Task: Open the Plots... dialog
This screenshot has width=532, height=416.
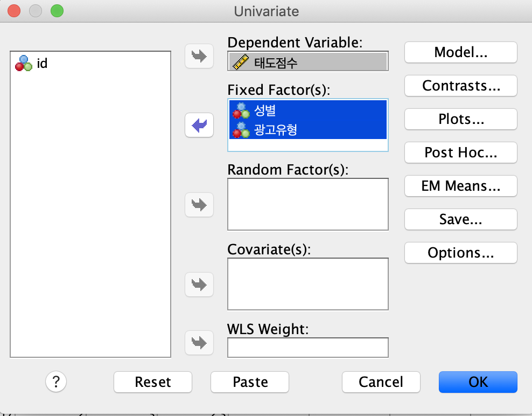Action: coord(460,119)
